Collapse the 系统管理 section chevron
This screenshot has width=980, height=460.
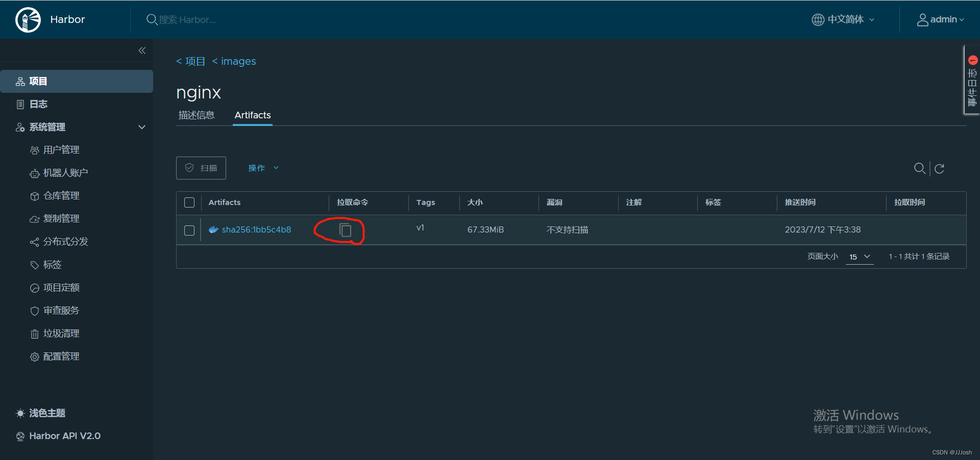click(142, 127)
